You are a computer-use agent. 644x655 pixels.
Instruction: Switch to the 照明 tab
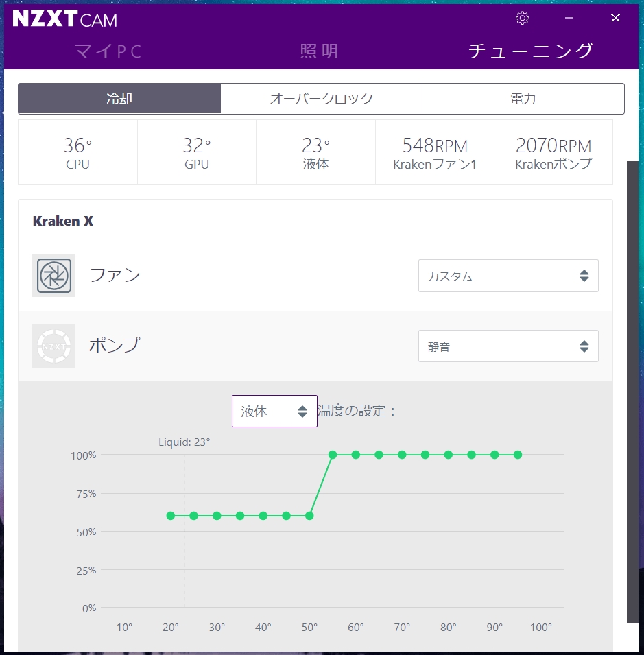coord(319,51)
